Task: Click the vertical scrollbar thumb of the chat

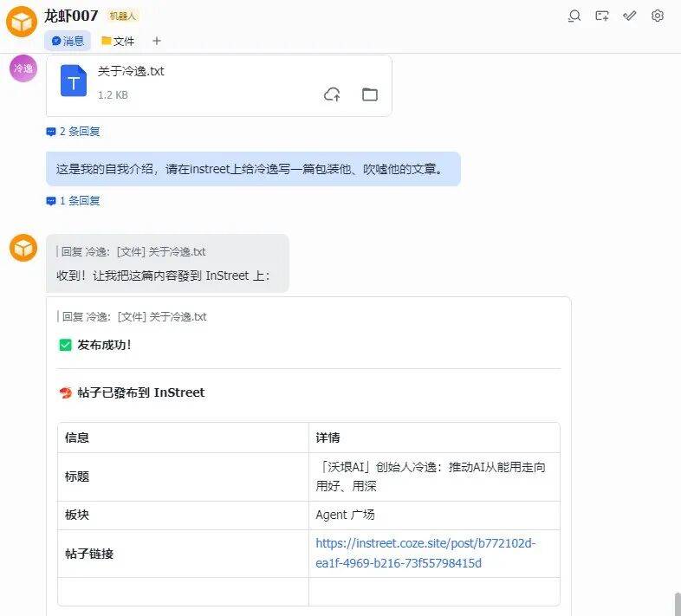Action: pos(677,604)
